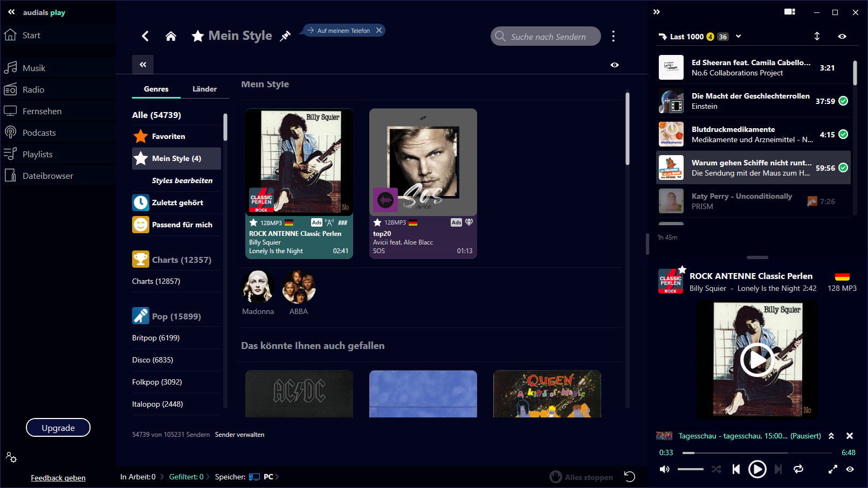Open Playlists in the sidebar
The width and height of the screenshot is (868, 488).
point(37,154)
